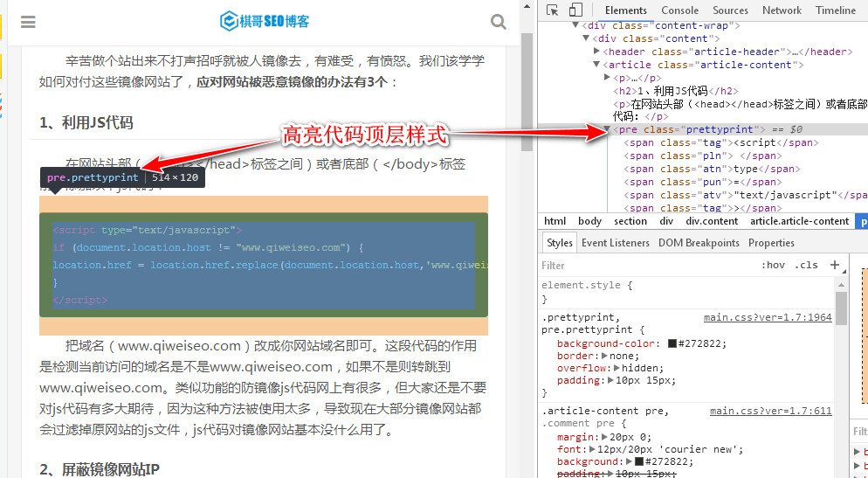The height and width of the screenshot is (478, 868).
Task: Switch to the Sources tab
Action: pyautogui.click(x=730, y=10)
